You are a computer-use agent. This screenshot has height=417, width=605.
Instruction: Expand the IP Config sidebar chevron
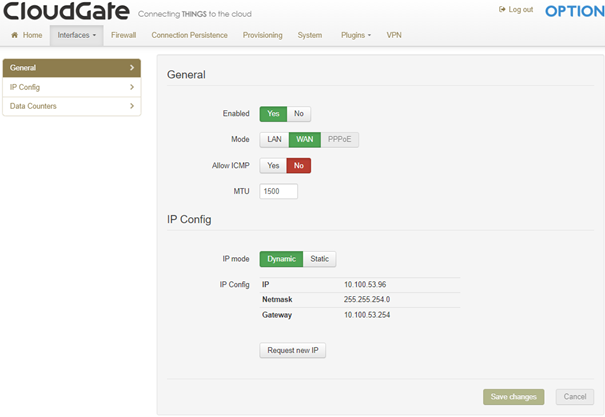point(132,87)
